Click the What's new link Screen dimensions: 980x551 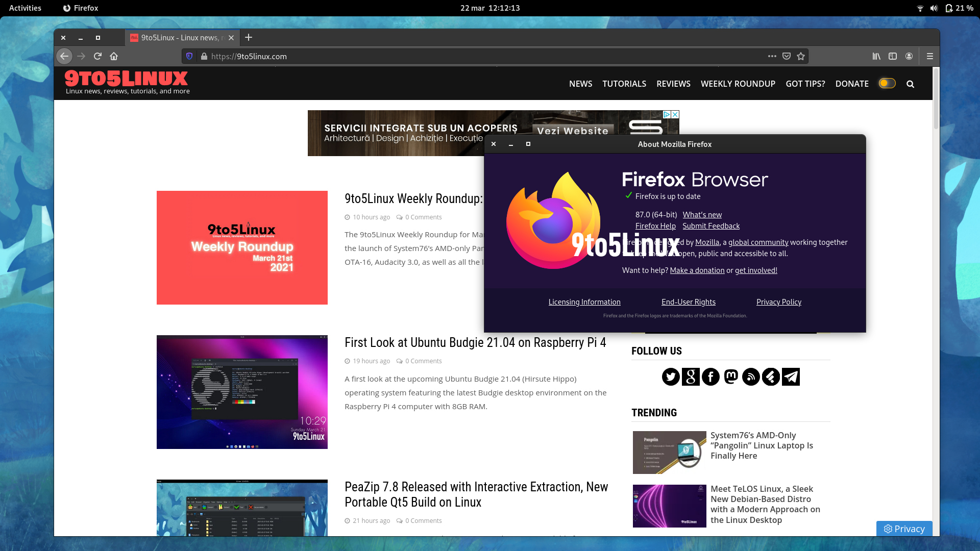tap(702, 215)
